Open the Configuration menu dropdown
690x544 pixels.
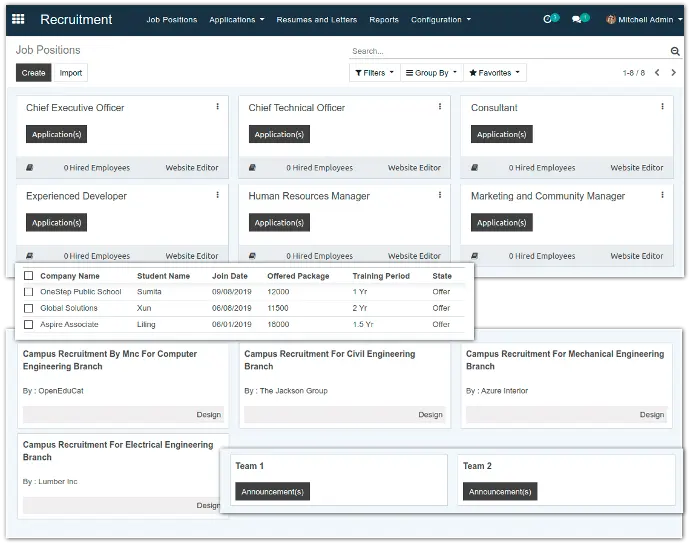tap(440, 20)
